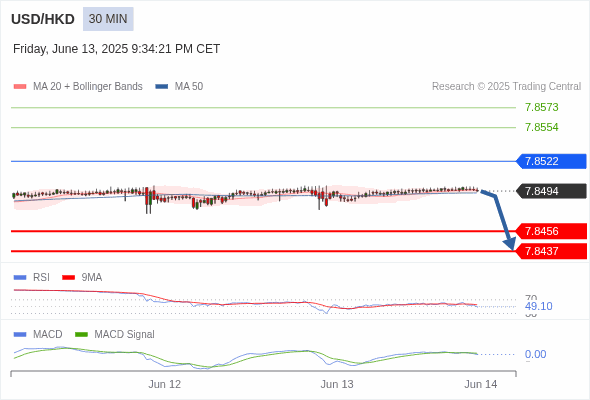Click the blue 7.8522 pivot price tag

pyautogui.click(x=551, y=161)
